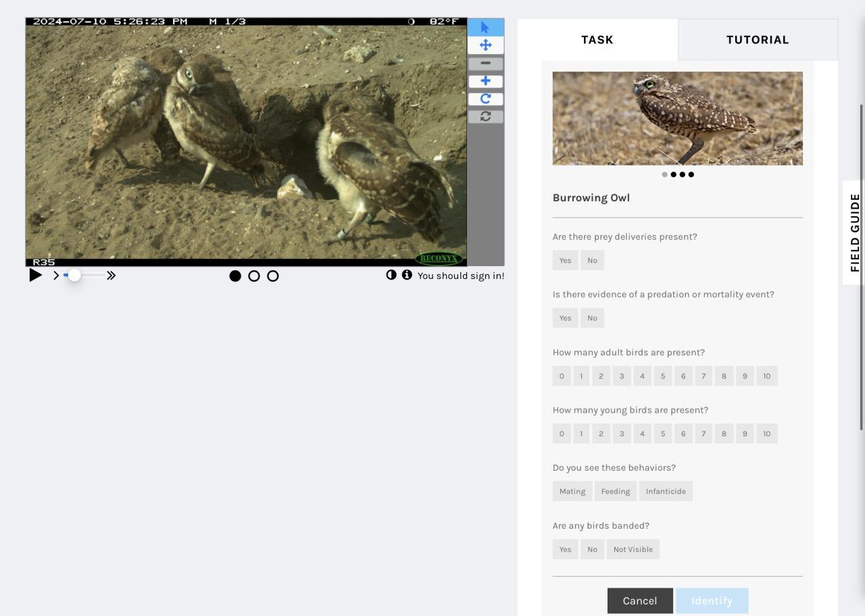
Task: Open the TASK tab
Action: [597, 40]
